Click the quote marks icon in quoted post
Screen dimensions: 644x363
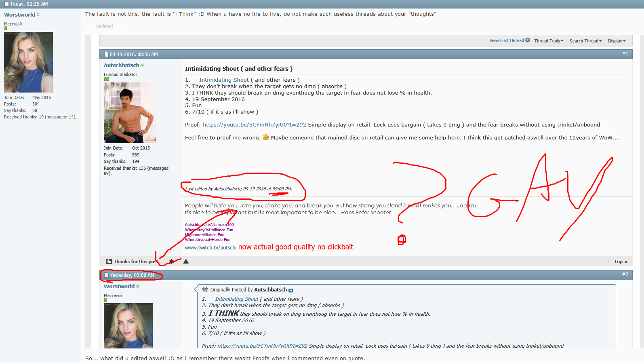coord(205,290)
